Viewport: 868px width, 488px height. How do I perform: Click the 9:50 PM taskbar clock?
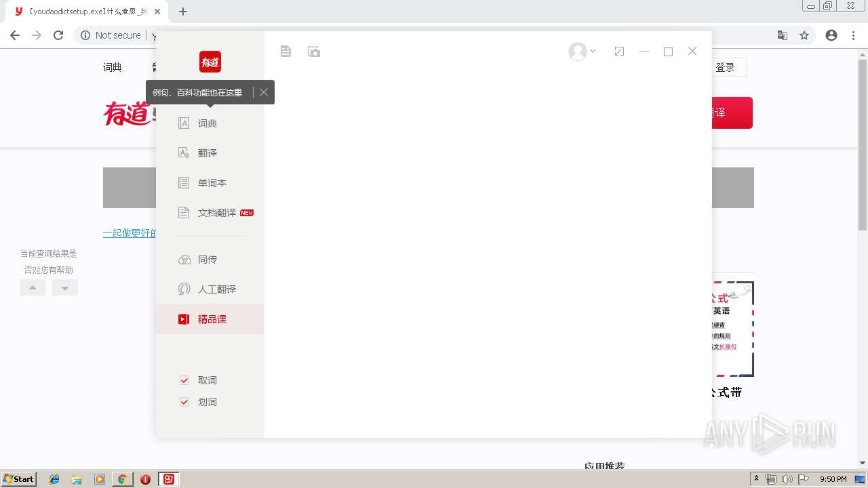point(833,479)
